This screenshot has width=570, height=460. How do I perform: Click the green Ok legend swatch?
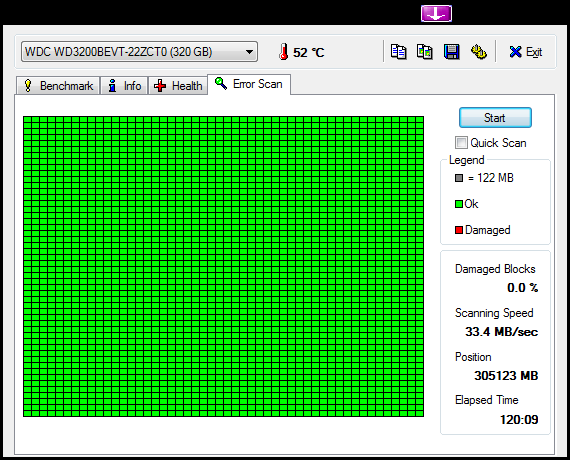pyautogui.click(x=459, y=204)
